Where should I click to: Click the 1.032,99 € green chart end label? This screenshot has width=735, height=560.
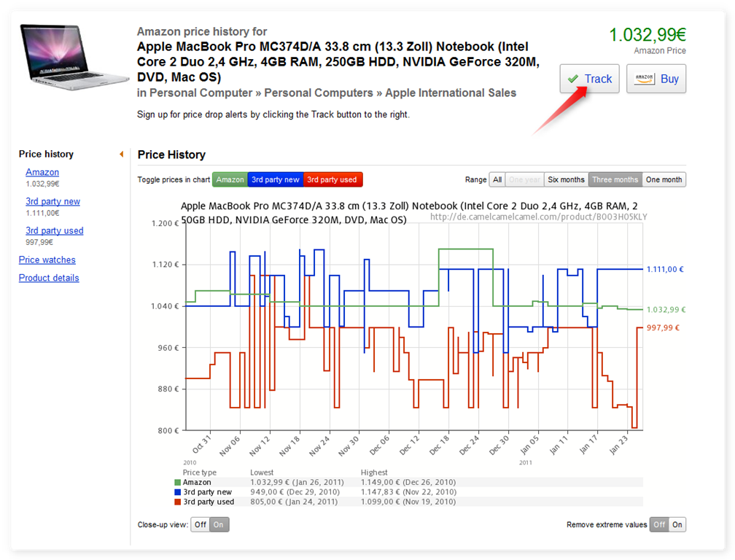pyautogui.click(x=666, y=309)
